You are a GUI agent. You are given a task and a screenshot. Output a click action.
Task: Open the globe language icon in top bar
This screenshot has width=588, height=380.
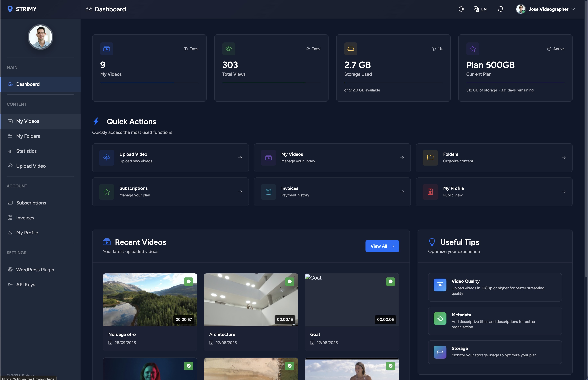pos(461,9)
